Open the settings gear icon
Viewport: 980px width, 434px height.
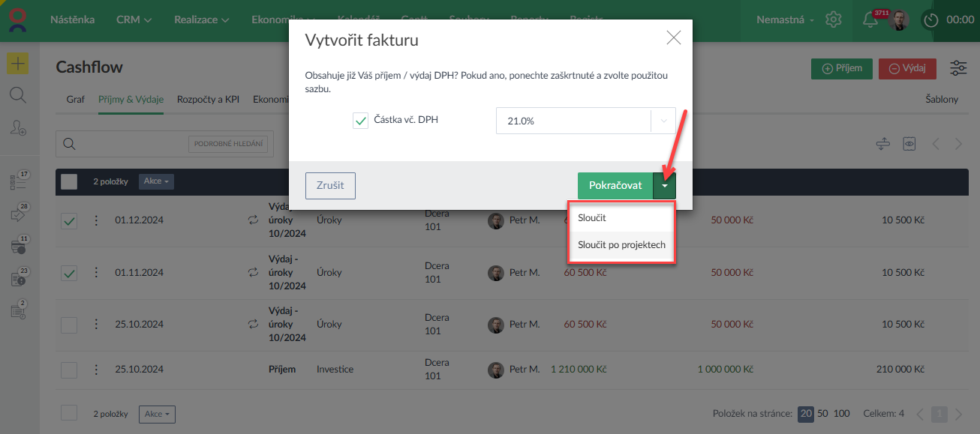[x=833, y=20]
